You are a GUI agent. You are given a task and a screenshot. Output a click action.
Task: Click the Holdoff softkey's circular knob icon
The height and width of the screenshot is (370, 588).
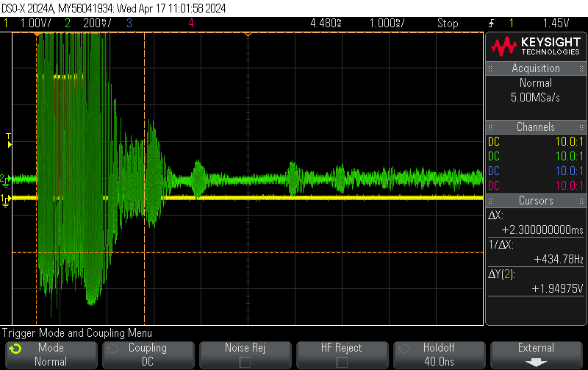click(x=401, y=349)
